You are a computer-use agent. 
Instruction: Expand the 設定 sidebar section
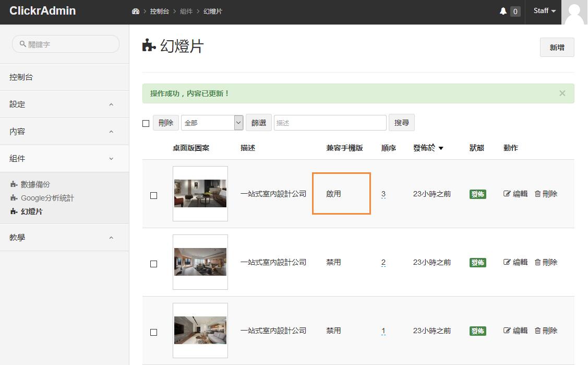tap(65, 104)
